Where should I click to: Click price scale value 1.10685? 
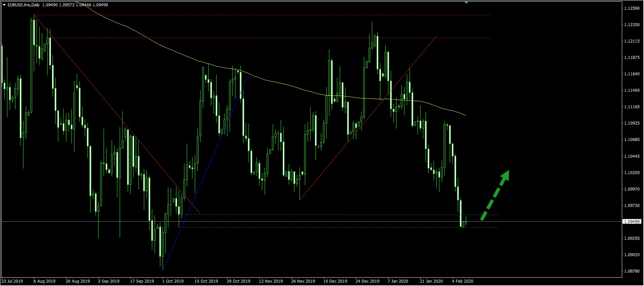point(632,140)
